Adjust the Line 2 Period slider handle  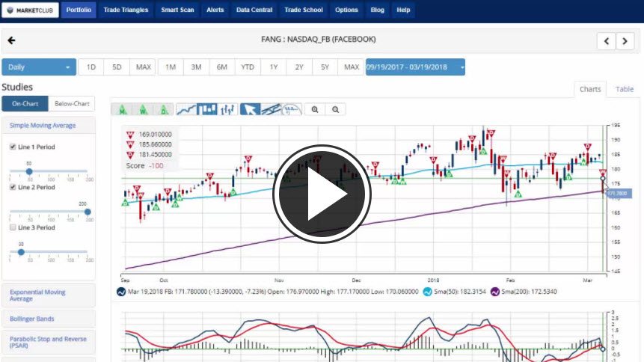coord(88,212)
